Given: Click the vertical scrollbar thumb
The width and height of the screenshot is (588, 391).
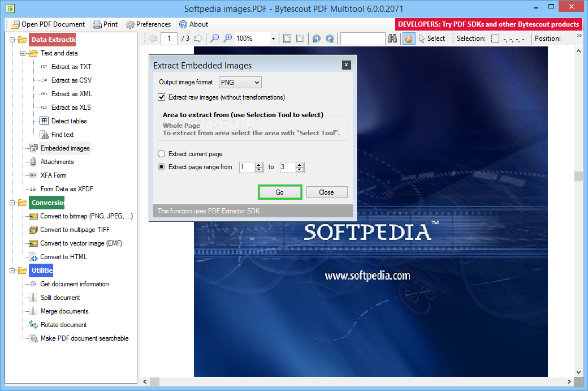Looking at the screenshot, I should pos(578,177).
